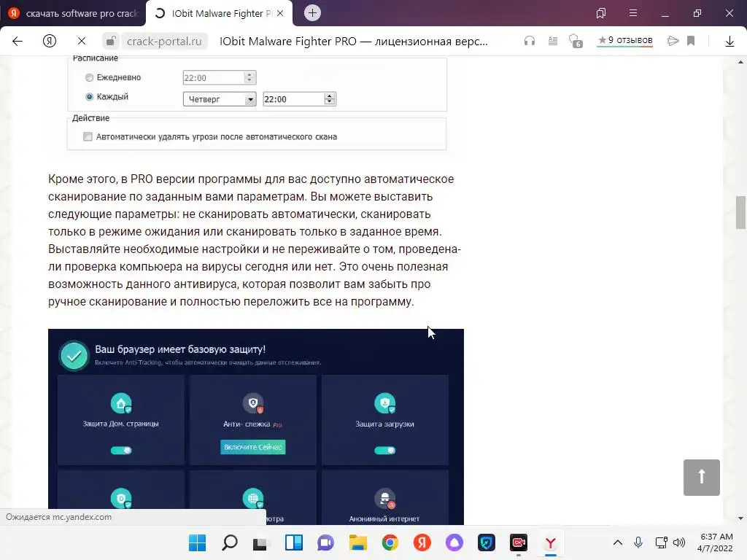Open File Explorer from taskbar
The width and height of the screenshot is (747, 560).
pyautogui.click(x=357, y=542)
